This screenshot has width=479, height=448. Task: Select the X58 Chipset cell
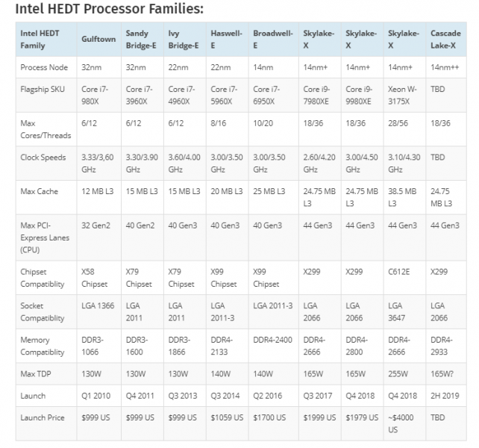tap(95, 278)
